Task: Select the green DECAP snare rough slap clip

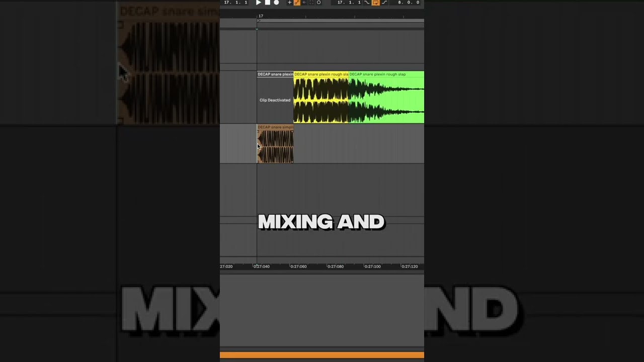Action: [386, 97]
